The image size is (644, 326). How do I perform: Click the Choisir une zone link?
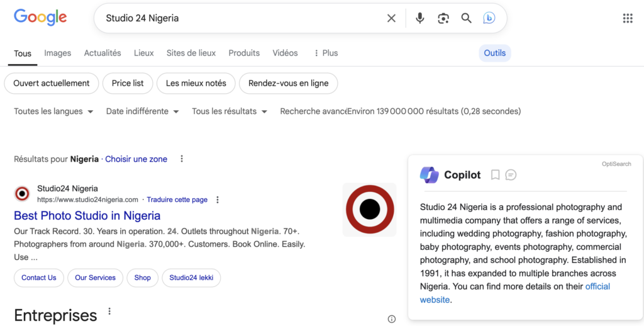click(x=136, y=159)
